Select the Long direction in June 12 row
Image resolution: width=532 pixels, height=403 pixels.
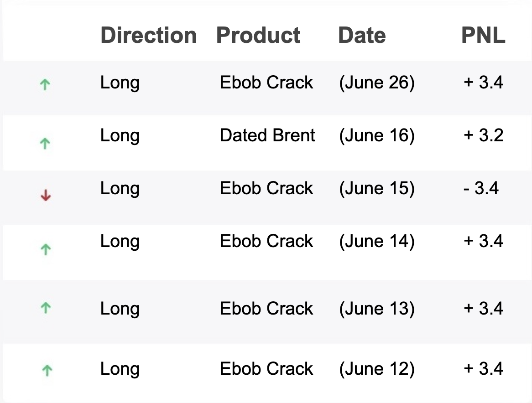(120, 369)
